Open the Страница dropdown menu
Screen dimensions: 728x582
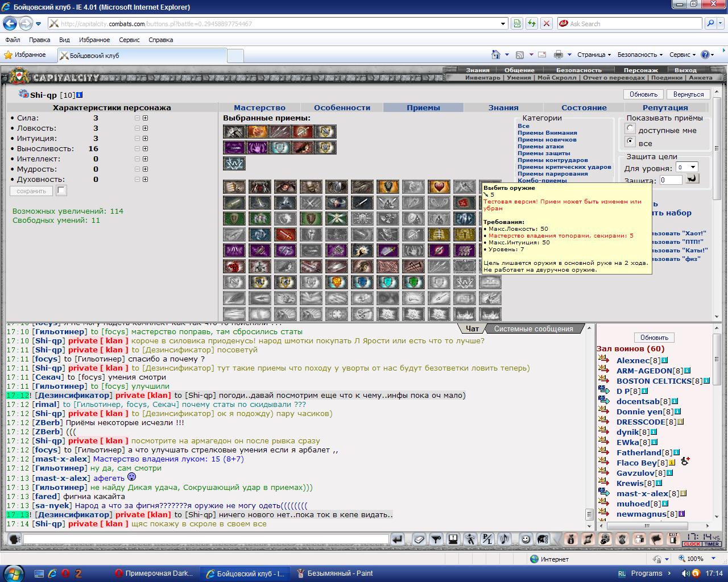coord(594,55)
